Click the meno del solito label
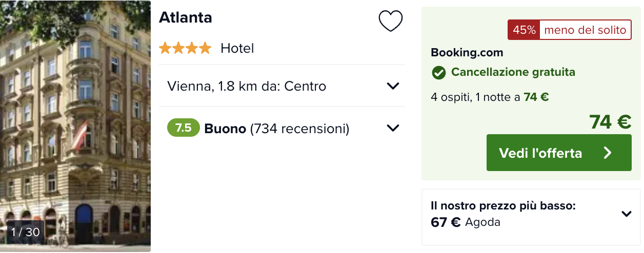The height and width of the screenshot is (253, 644). 585,30
